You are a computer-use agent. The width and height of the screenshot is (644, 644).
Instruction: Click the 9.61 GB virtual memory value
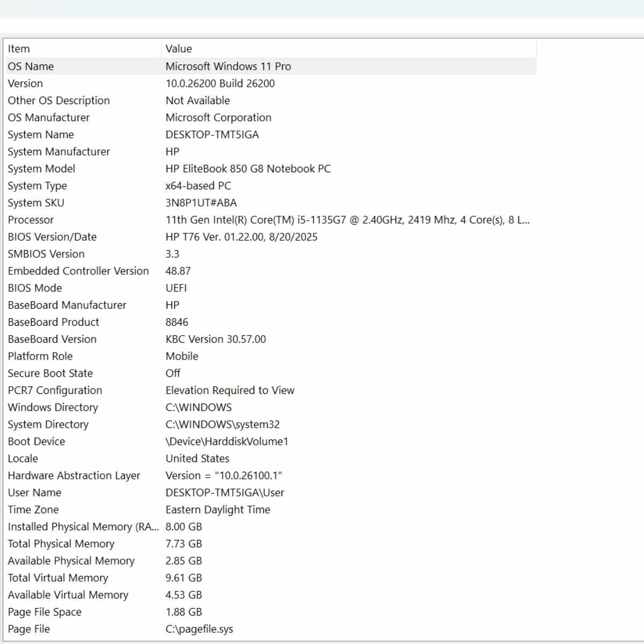(184, 578)
